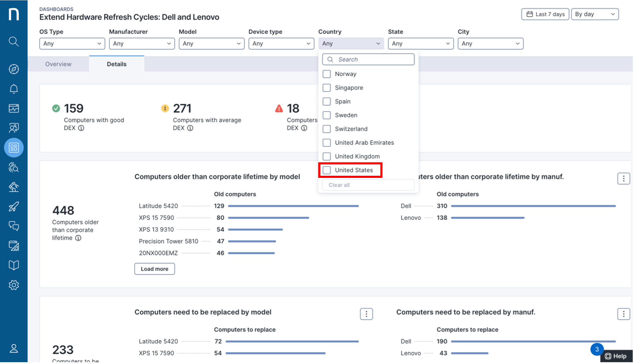The image size is (635, 364).
Task: Tick the Norway country checkbox
Action: click(x=327, y=74)
